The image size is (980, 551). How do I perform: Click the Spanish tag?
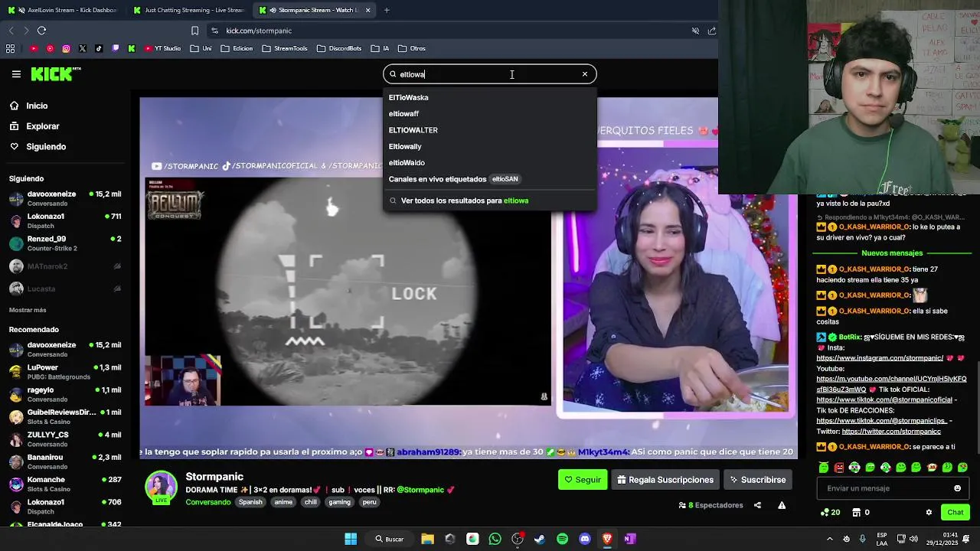coord(250,502)
